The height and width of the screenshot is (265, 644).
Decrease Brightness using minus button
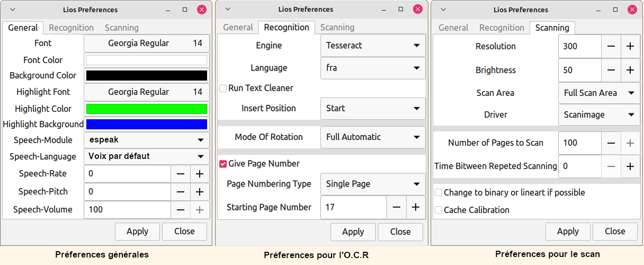611,70
